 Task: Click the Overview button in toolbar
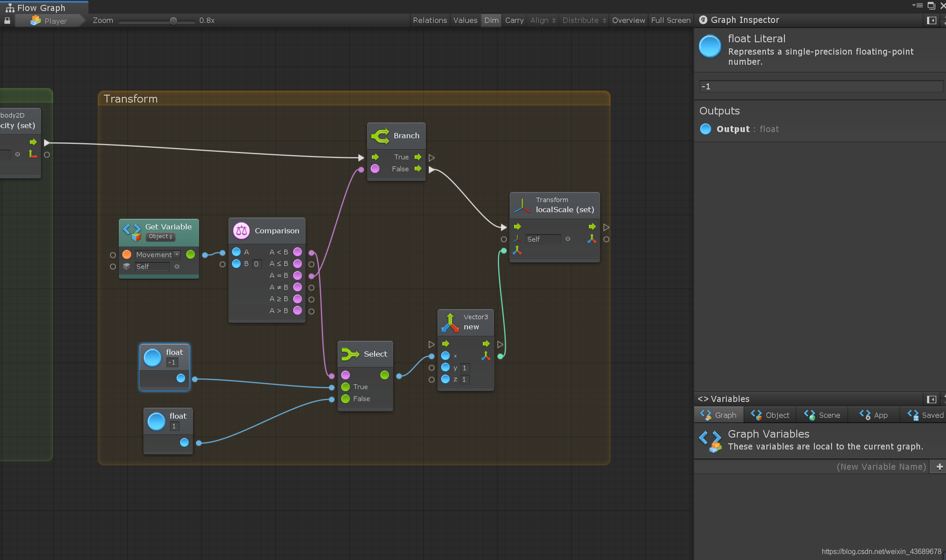pos(628,21)
